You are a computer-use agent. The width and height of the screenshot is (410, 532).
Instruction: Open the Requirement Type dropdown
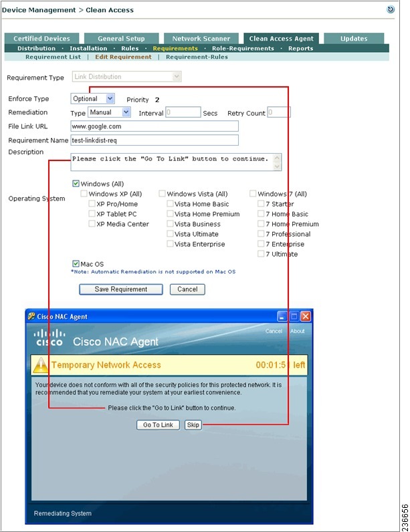point(126,77)
